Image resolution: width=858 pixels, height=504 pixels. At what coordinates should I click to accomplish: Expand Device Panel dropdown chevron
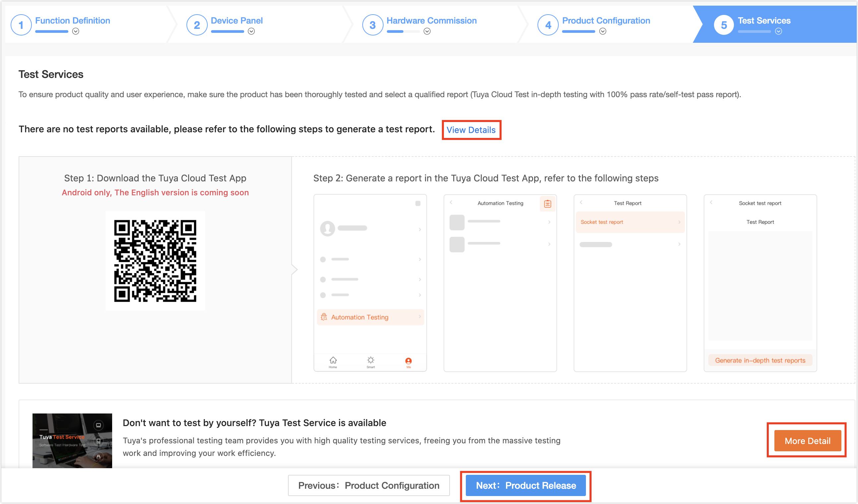251,31
